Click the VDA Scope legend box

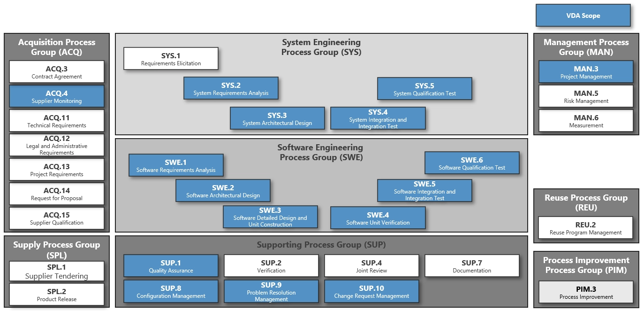(x=583, y=16)
